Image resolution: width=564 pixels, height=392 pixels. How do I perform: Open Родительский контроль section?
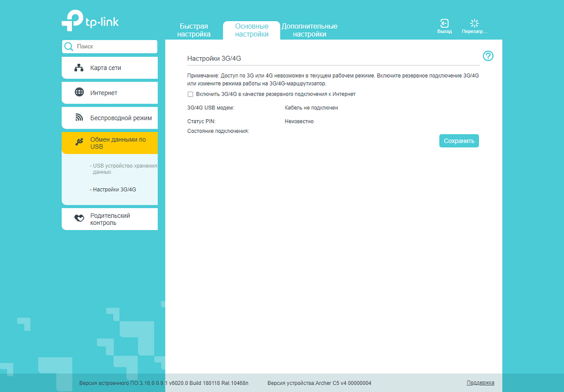110,219
